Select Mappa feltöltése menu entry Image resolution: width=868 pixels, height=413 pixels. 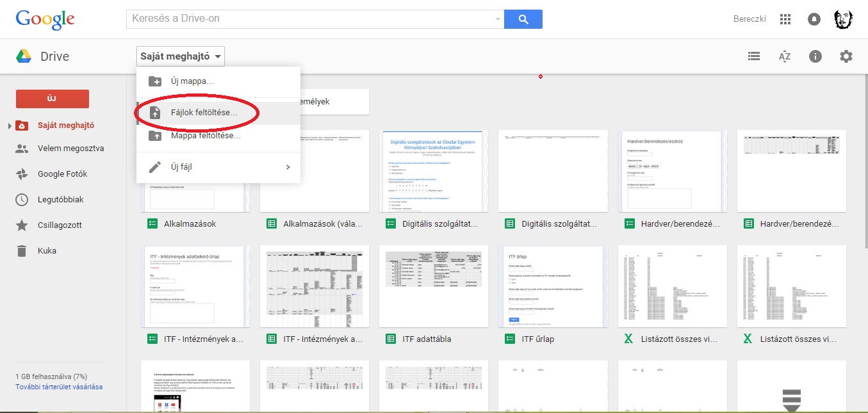pyautogui.click(x=206, y=136)
